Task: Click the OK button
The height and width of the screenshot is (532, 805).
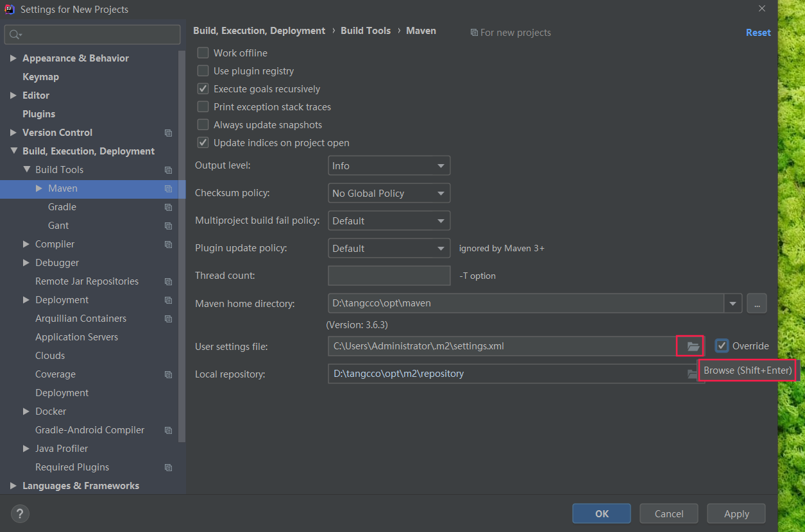Action: (602, 513)
